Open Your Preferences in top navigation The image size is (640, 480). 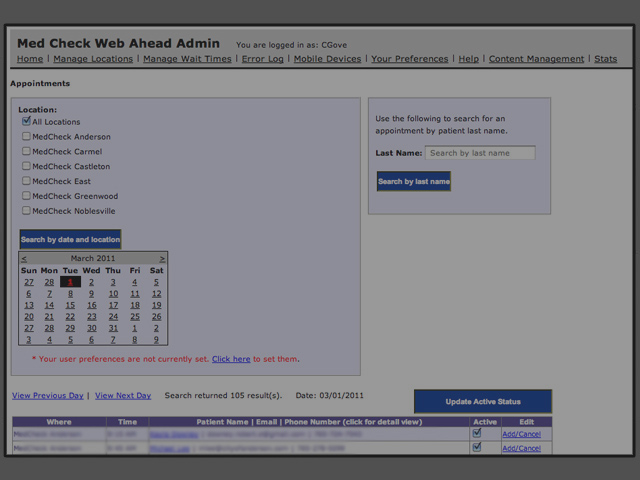tap(410, 59)
